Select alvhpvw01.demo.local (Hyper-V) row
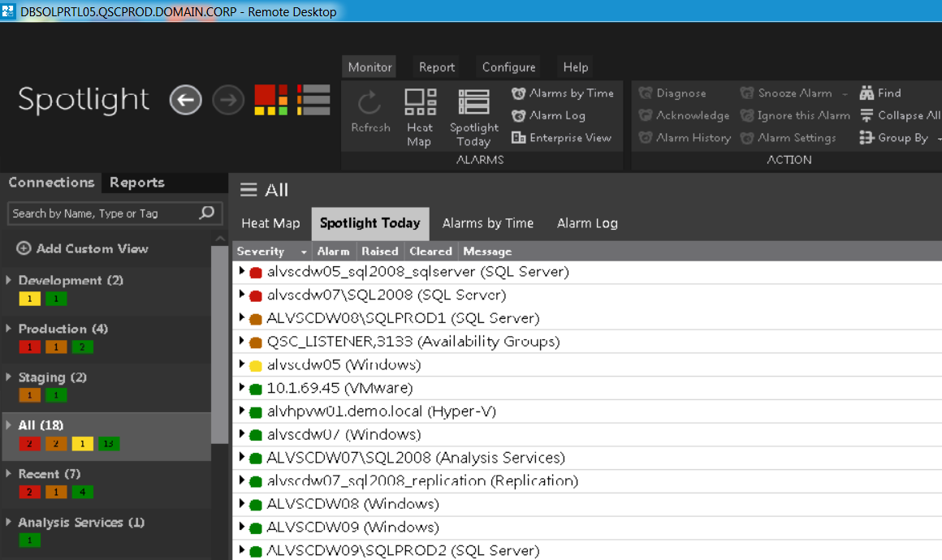 click(x=587, y=411)
